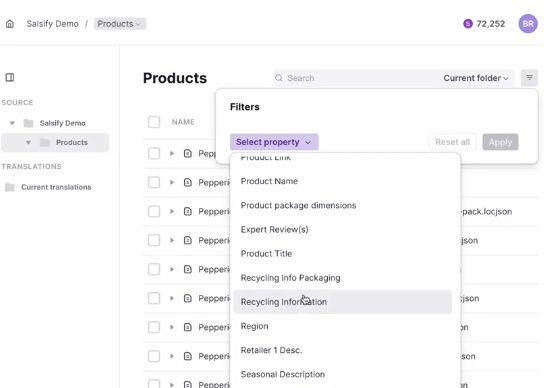Collapse the Products tree arrow in sidebar
This screenshot has width=544, height=388.
[28, 142]
